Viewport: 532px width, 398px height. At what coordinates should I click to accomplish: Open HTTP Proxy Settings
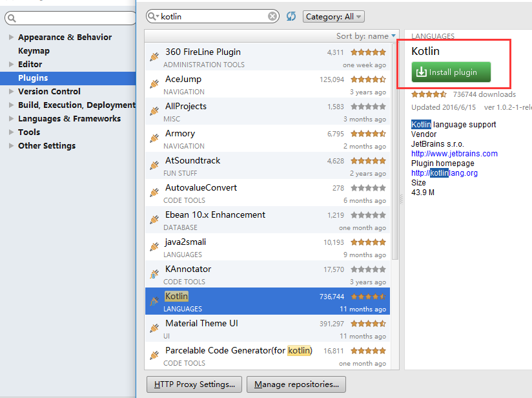[194, 384]
